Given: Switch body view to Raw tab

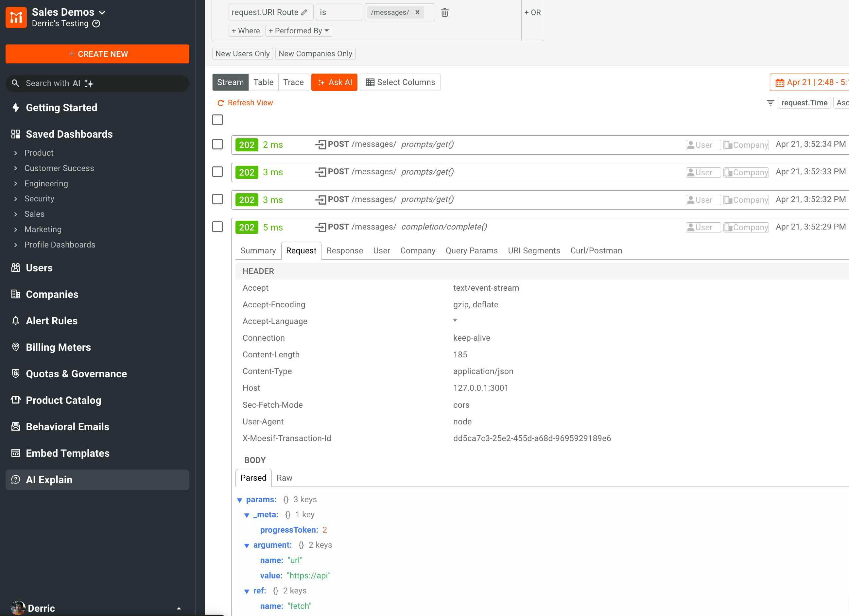Looking at the screenshot, I should point(284,478).
